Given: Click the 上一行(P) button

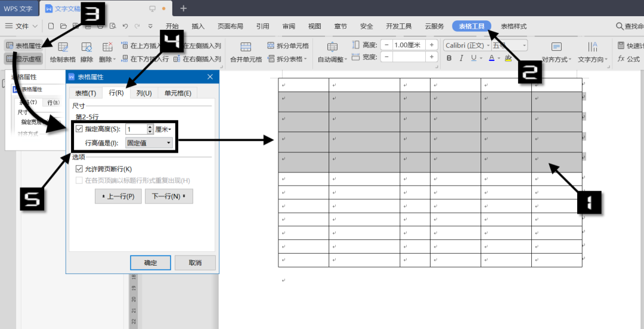Looking at the screenshot, I should click(x=118, y=196).
